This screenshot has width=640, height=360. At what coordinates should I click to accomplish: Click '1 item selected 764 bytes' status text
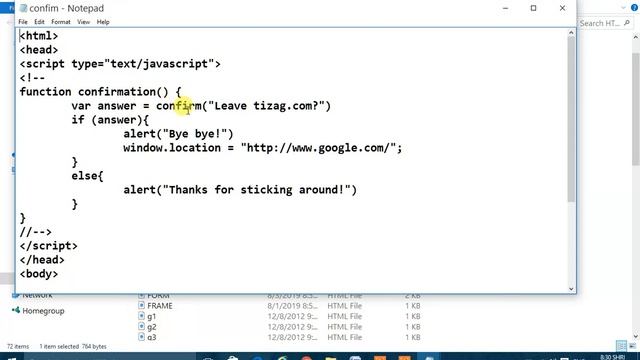(73, 347)
